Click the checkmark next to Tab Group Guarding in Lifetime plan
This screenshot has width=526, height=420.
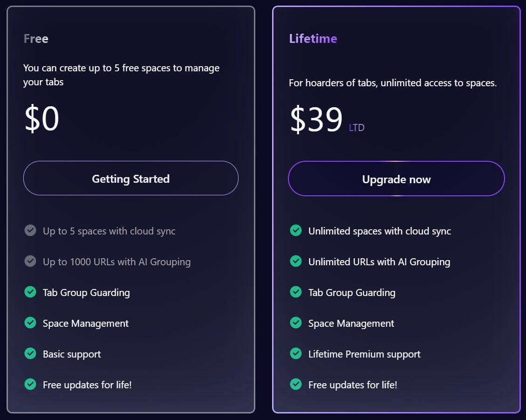[296, 292]
